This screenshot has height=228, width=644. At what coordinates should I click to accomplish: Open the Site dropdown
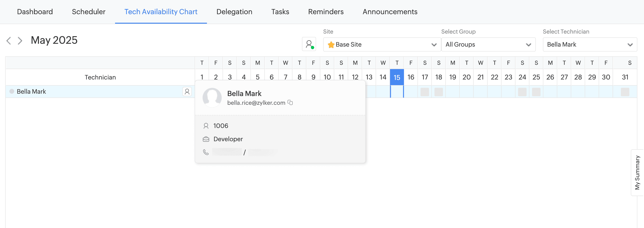pos(382,44)
